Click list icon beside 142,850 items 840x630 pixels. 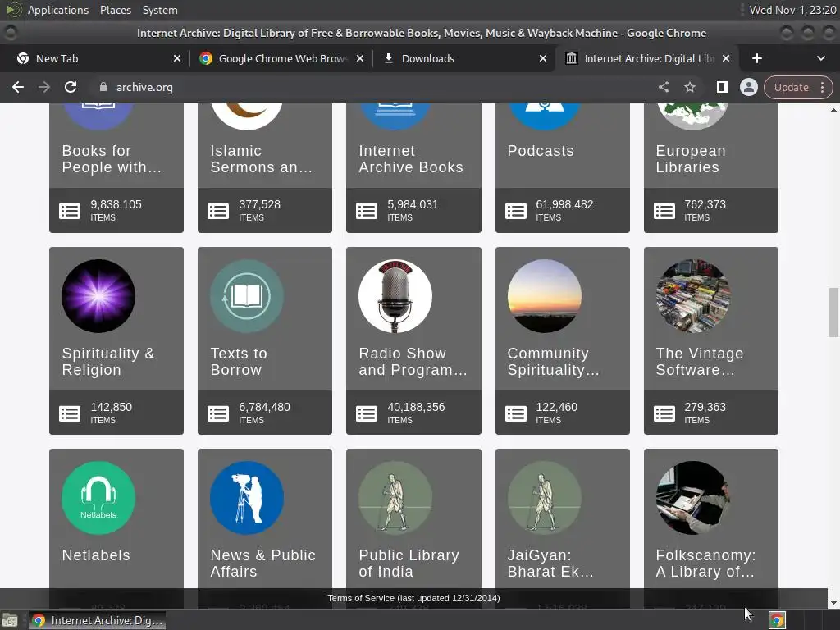click(x=70, y=413)
